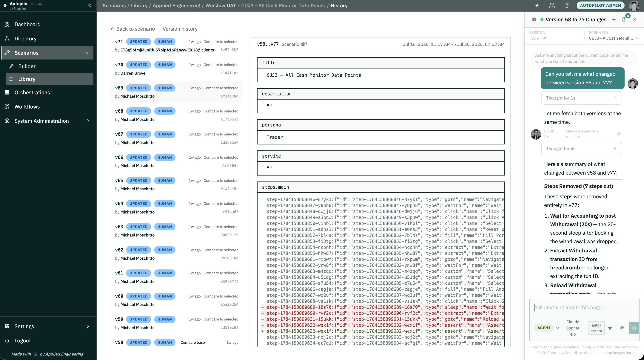Click the Logout power icon
Image resolution: width=644 pixels, height=360 pixels.
click(7, 341)
